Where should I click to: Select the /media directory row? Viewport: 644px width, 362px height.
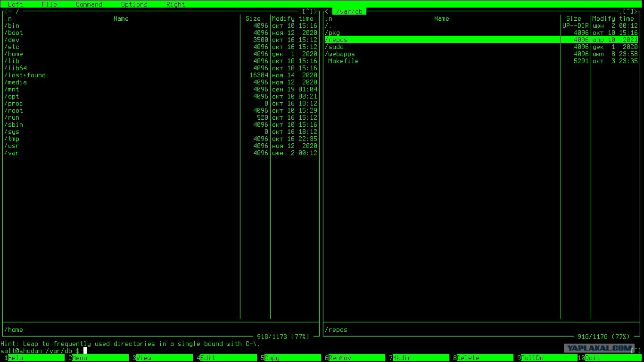pos(160,82)
